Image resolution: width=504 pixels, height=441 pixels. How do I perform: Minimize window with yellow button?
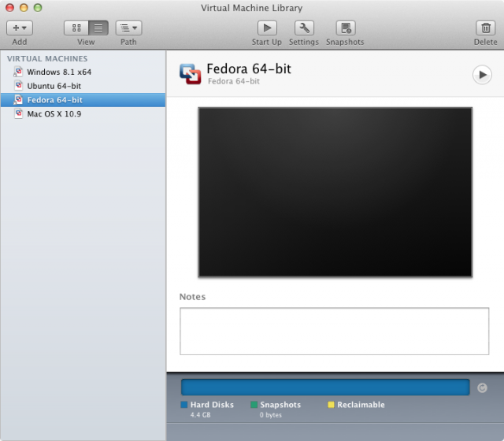[24, 7]
